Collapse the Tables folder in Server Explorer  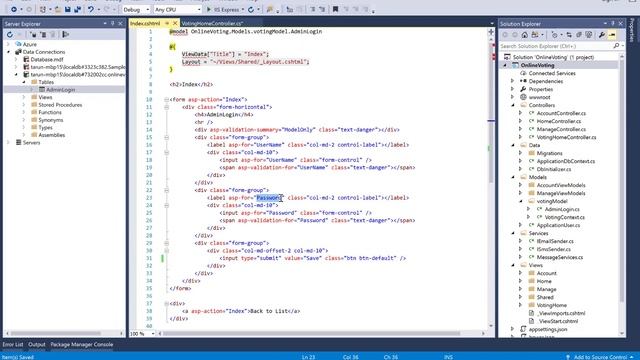pos(24,82)
